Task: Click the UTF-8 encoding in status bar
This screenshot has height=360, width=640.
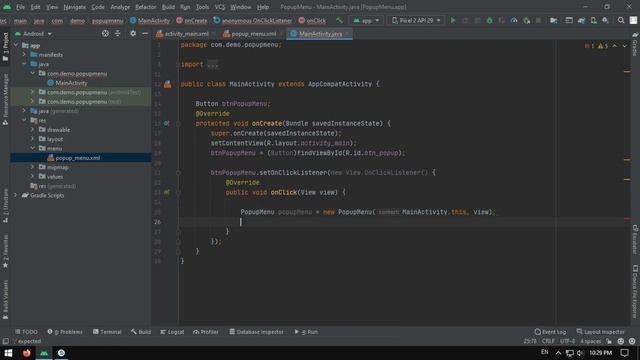Action: [x=567, y=341]
